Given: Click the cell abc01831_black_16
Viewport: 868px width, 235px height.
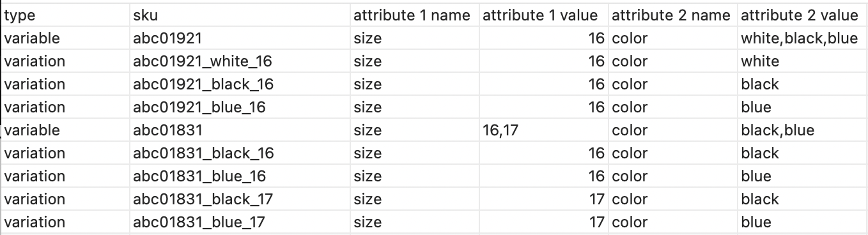Looking at the screenshot, I should pyautogui.click(x=240, y=153).
